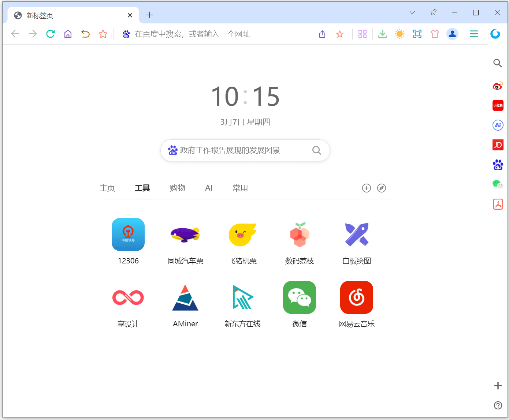509x420 pixels.
Task: Open the hamburger main menu
Action: (x=474, y=34)
